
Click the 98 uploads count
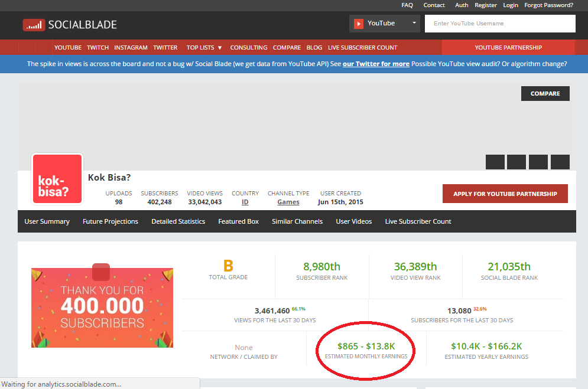[119, 202]
